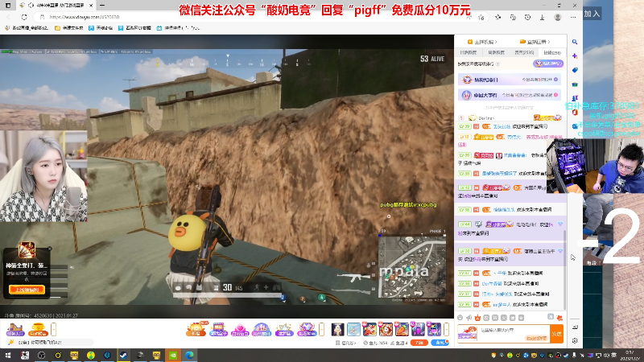Click the Edge sidebar search icon

click(x=575, y=42)
